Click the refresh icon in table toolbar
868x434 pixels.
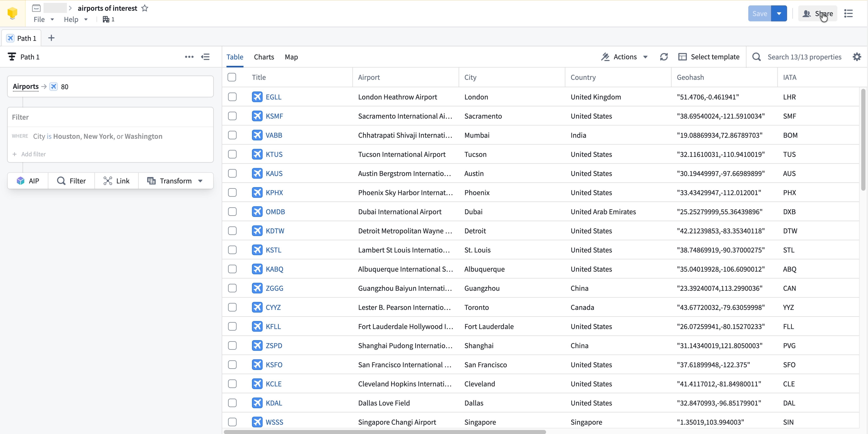[664, 57]
